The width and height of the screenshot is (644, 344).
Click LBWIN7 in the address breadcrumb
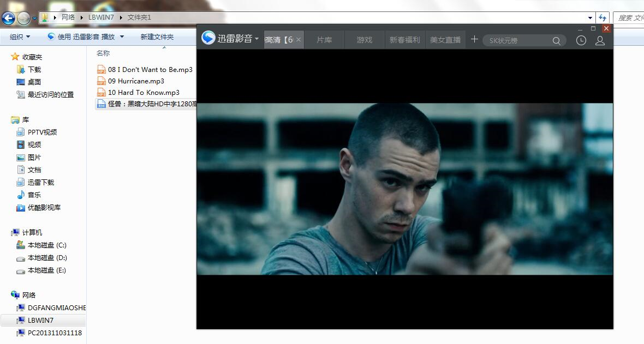click(101, 17)
